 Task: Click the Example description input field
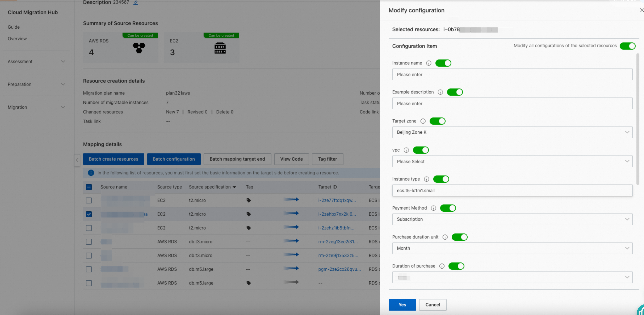(512, 104)
